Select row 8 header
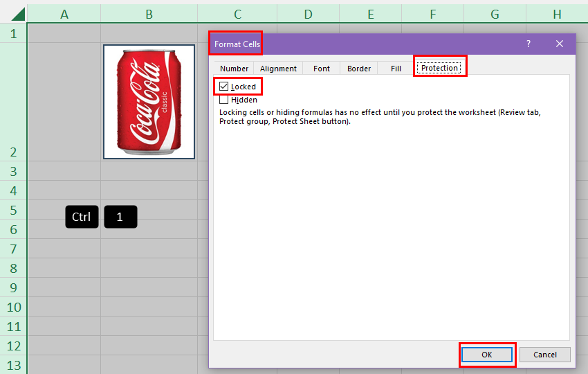The image size is (588, 374). (14, 268)
